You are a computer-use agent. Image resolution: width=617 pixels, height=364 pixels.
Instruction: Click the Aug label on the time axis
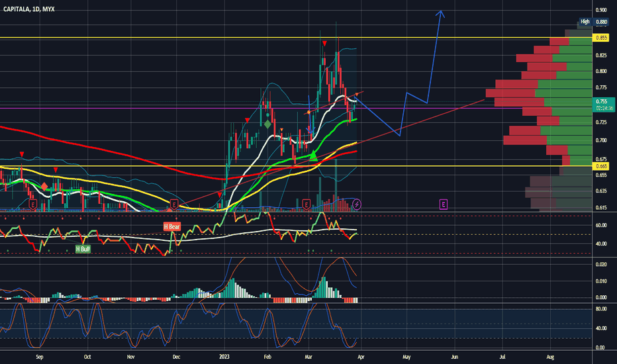(550, 357)
